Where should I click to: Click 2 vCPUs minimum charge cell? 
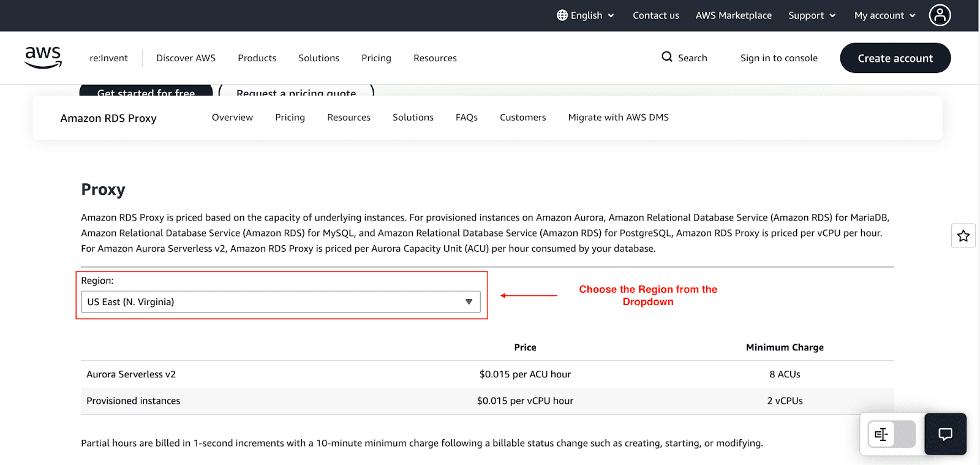point(785,401)
